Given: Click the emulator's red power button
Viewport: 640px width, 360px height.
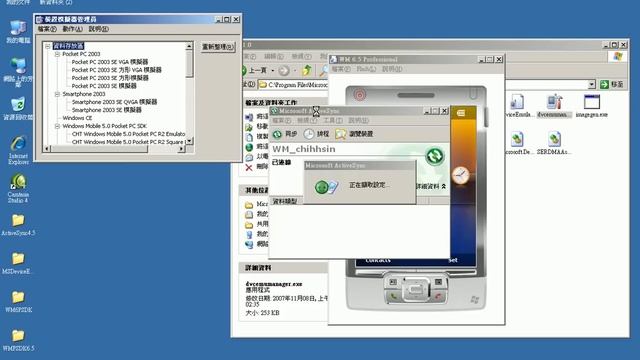Looking at the screenshot, I should (360, 95).
